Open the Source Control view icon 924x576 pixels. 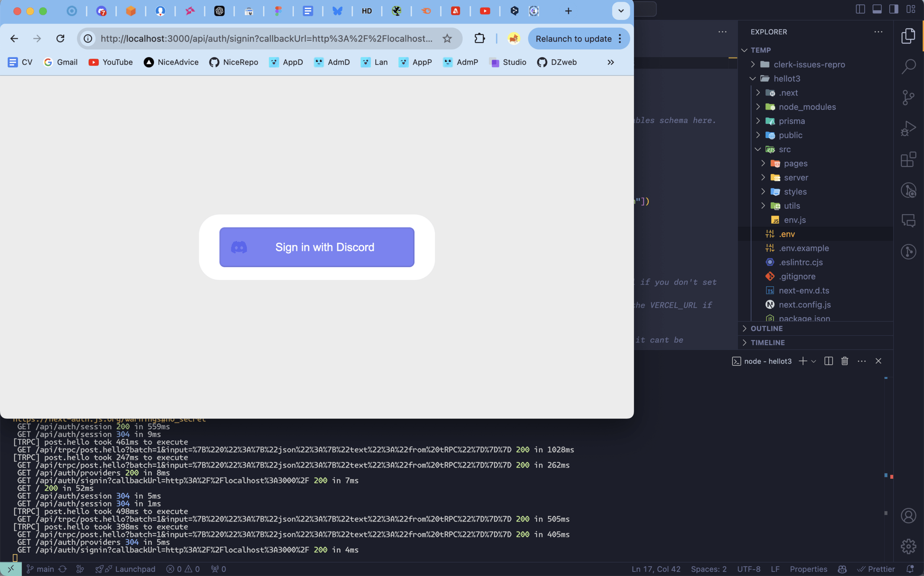click(908, 97)
